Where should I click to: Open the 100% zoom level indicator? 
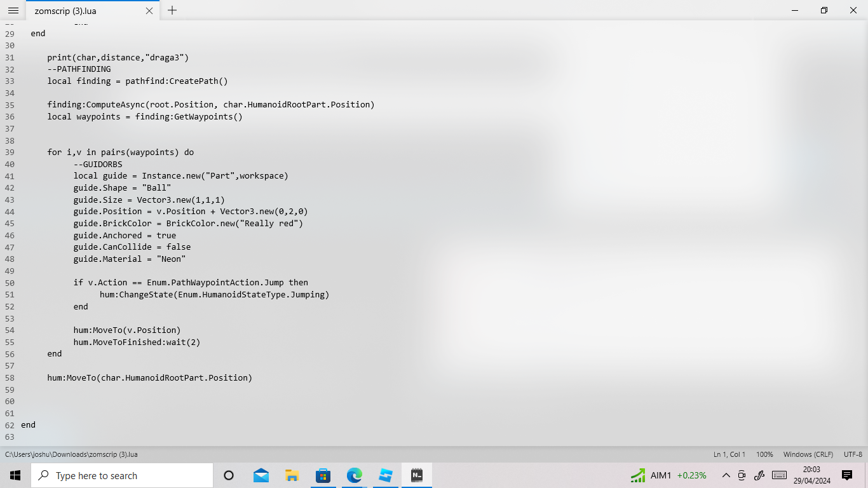(x=764, y=454)
